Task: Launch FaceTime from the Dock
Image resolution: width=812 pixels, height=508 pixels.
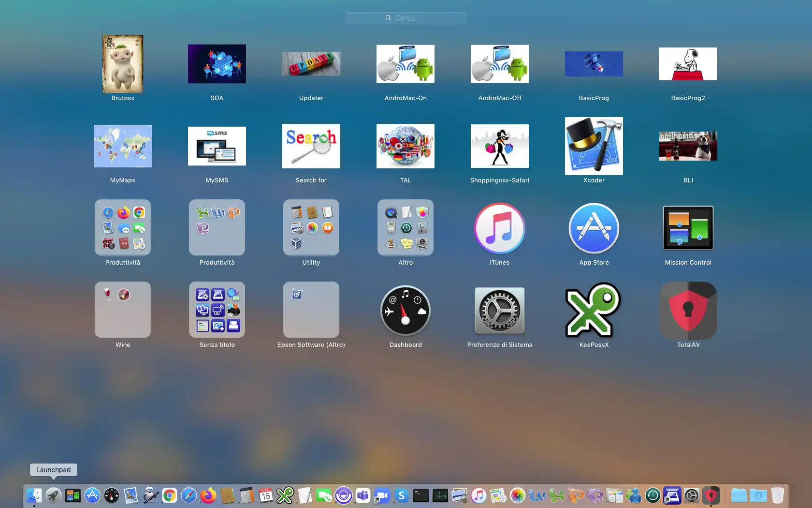Action: click(324, 495)
